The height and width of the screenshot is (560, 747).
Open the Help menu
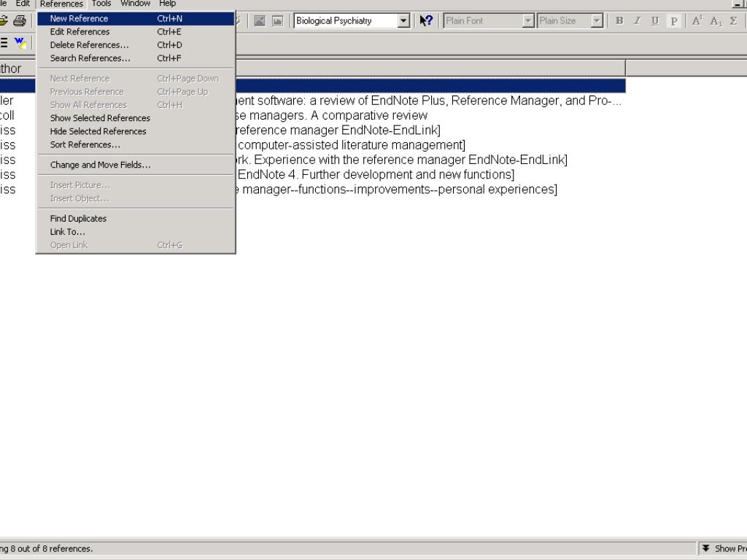[167, 4]
